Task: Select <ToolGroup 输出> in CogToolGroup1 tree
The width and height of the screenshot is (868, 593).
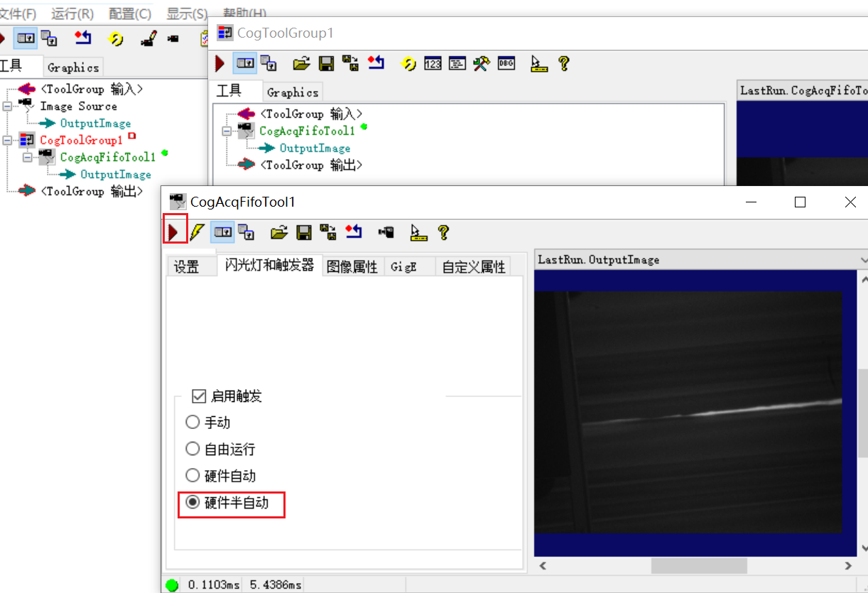Action: click(311, 165)
